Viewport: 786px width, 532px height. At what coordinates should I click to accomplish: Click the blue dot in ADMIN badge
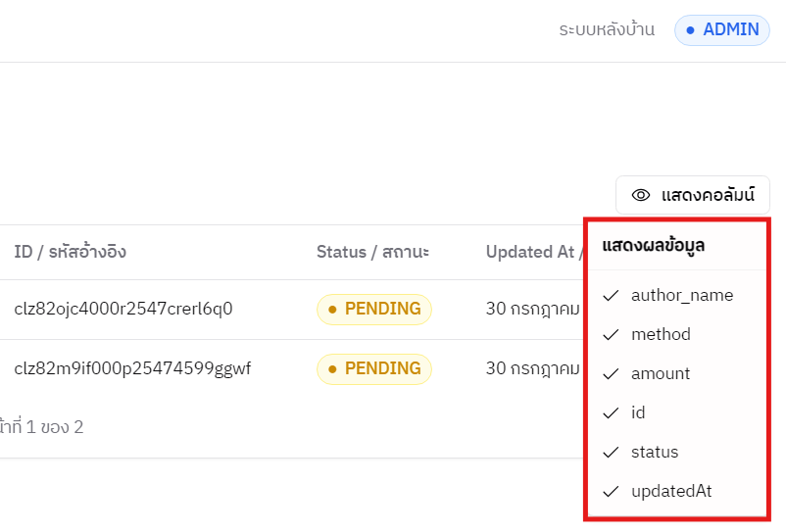tap(690, 29)
